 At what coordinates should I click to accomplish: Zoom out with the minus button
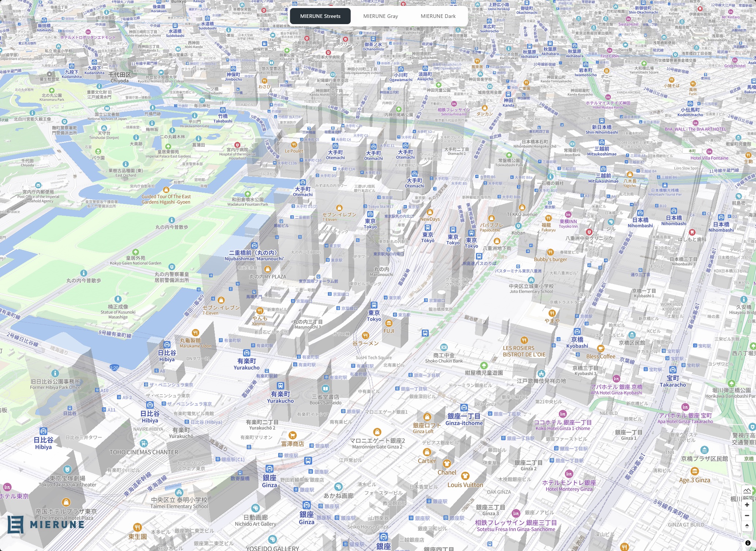pyautogui.click(x=747, y=516)
